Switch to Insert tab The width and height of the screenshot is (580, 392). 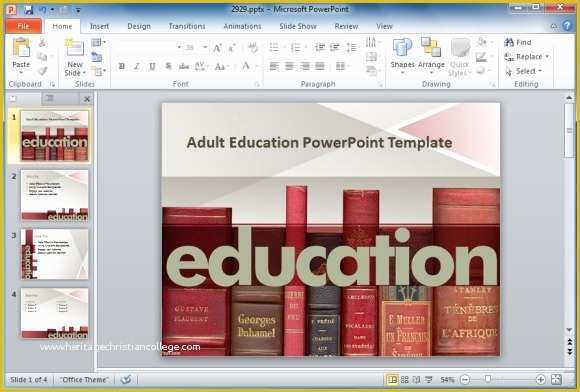[x=100, y=26]
